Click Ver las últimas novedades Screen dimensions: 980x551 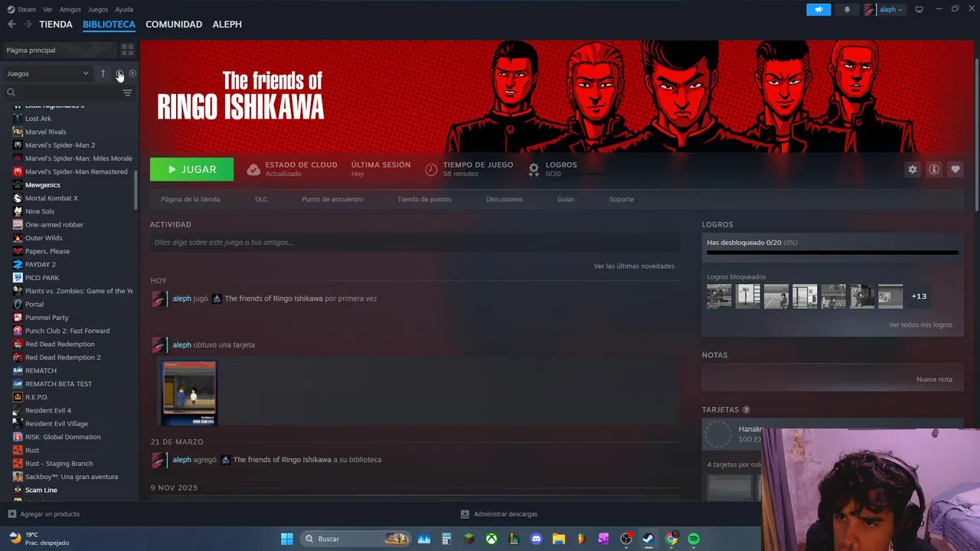point(634,266)
